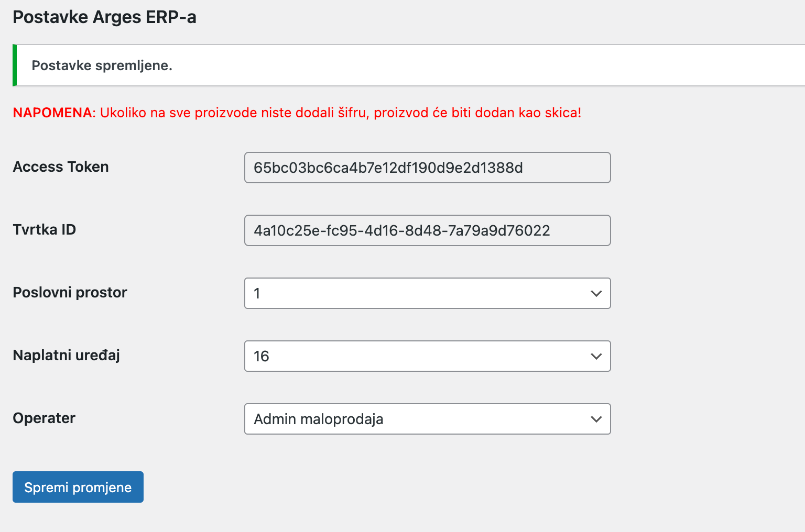
Task: Click the Naplatni uređaj label
Action: coord(66,355)
